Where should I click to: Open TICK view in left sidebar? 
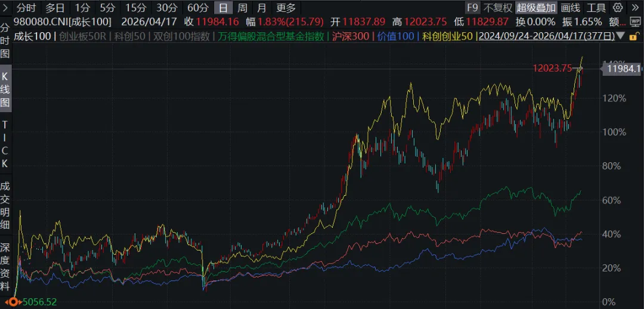5,144
